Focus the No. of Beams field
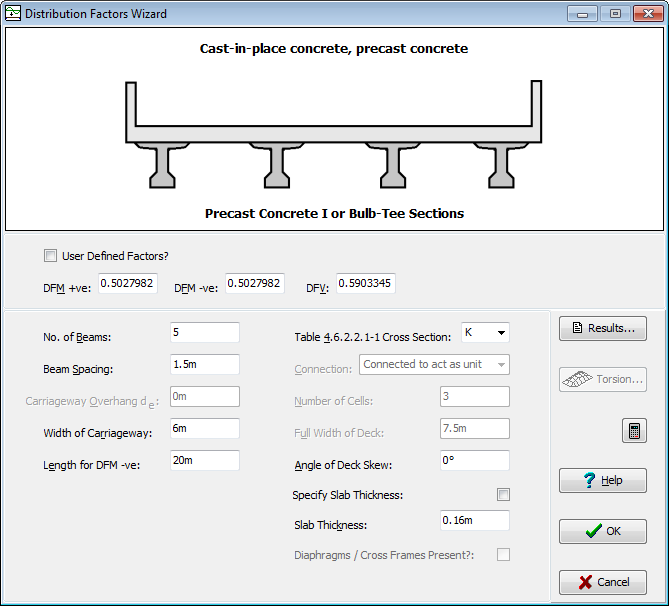The height and width of the screenshot is (606, 669). click(x=205, y=332)
